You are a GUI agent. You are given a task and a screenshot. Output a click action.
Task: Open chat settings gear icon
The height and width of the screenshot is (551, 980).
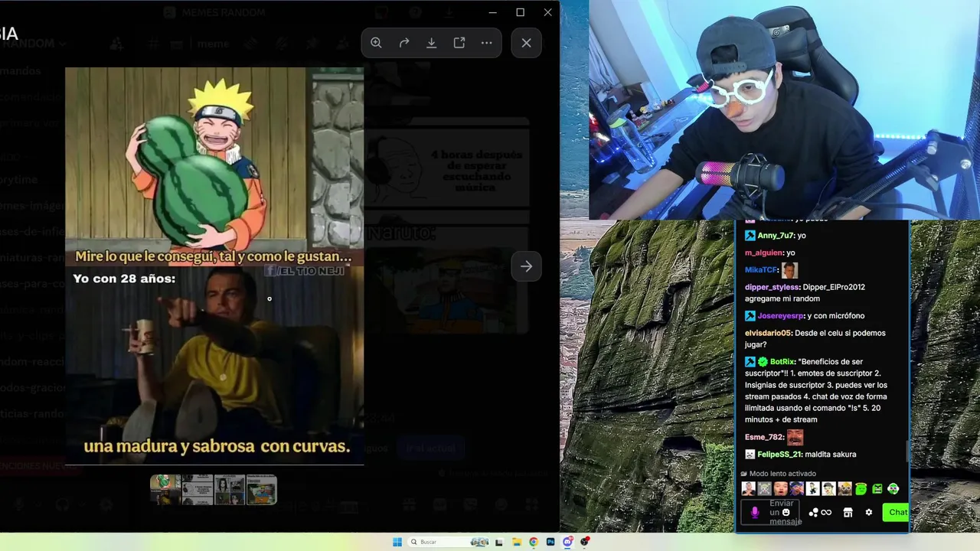[x=868, y=513]
